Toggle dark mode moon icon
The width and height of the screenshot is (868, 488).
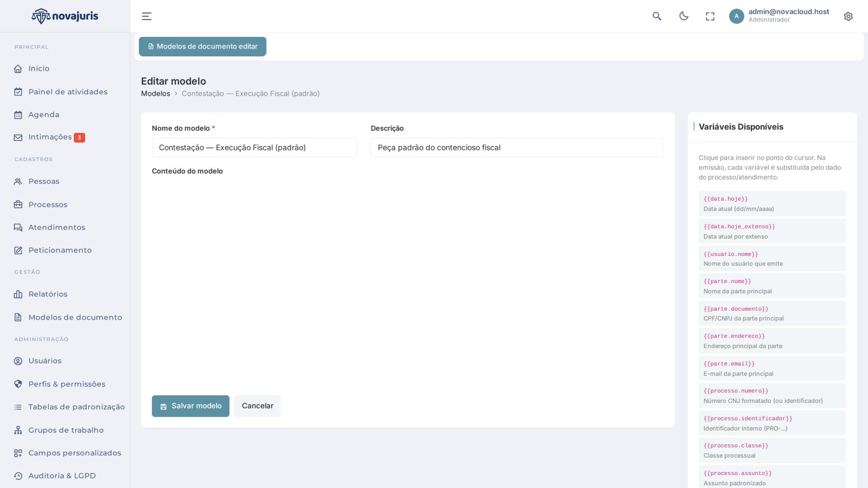coord(684,16)
